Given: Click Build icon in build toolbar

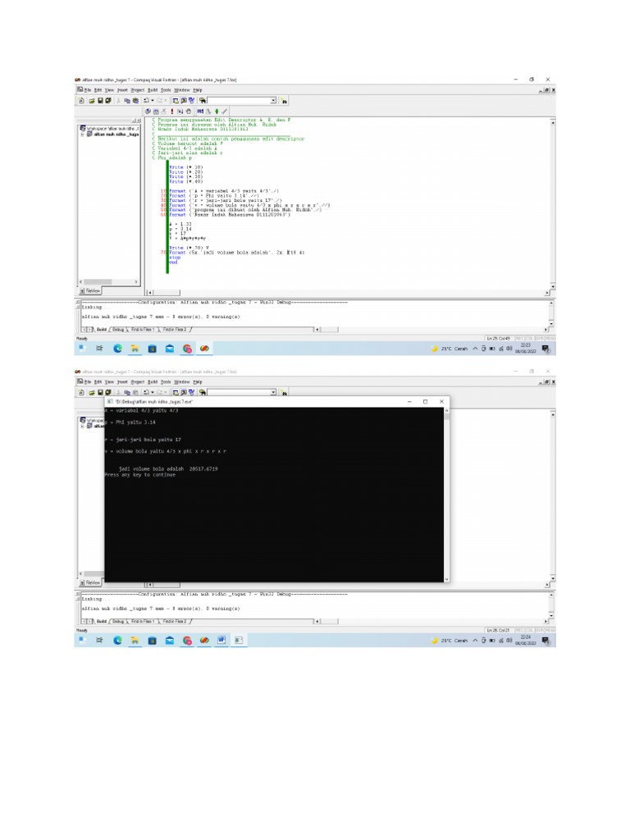Looking at the screenshot, I should tap(156, 111).
